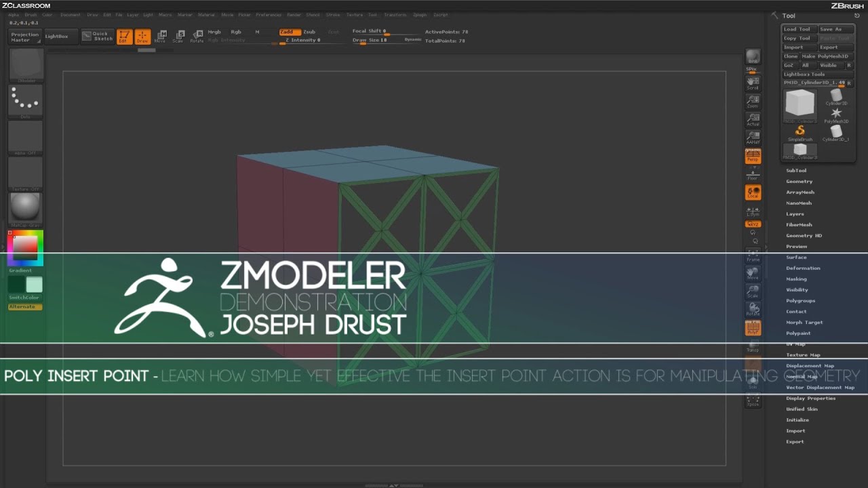The height and width of the screenshot is (488, 868).
Task: Click the Zoom document icon
Action: [753, 102]
